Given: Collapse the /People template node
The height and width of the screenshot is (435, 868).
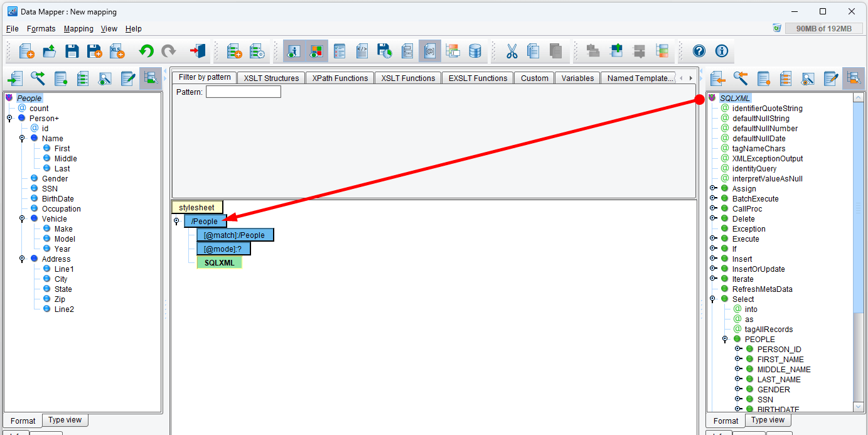Looking at the screenshot, I should coord(176,222).
